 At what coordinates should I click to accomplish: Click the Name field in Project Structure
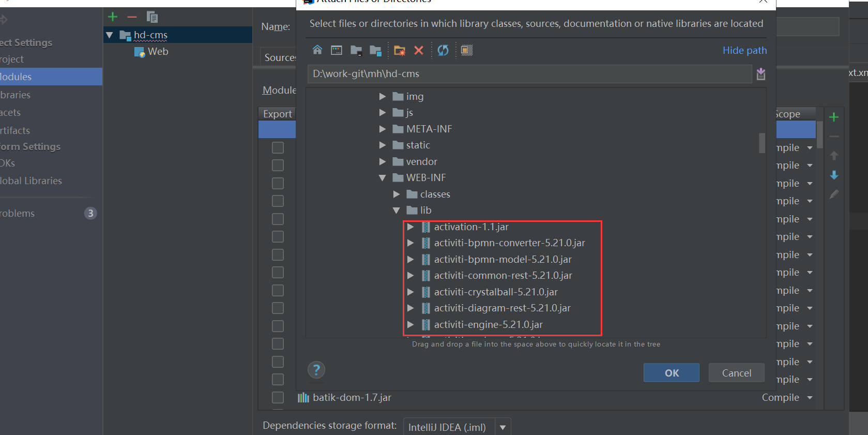point(808,27)
